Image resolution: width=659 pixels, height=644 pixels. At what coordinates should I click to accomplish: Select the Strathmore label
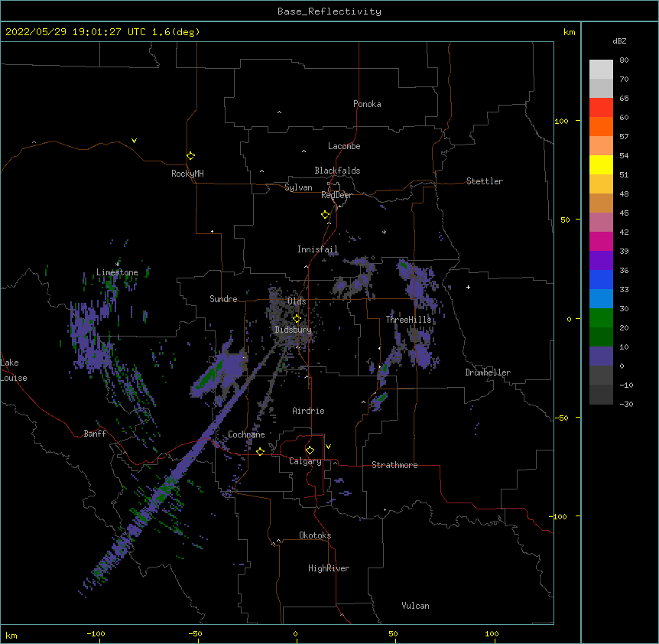[394, 465]
